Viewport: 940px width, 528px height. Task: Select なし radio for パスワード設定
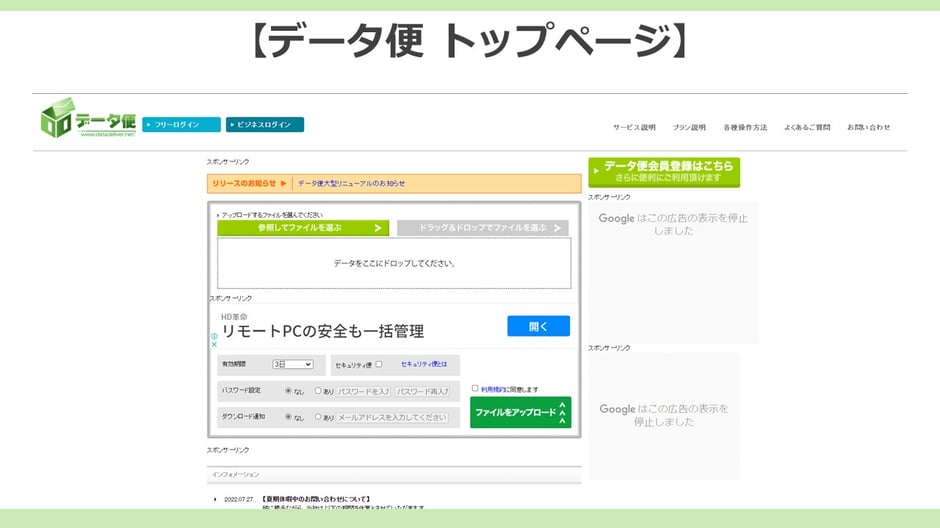(x=288, y=391)
